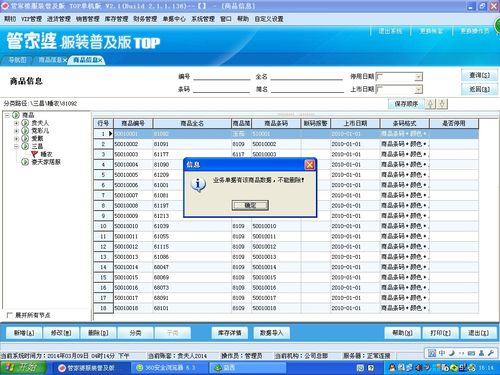Click the 管家婆服装普及版 taskbar item
The height and width of the screenshot is (375, 500).
90,368
